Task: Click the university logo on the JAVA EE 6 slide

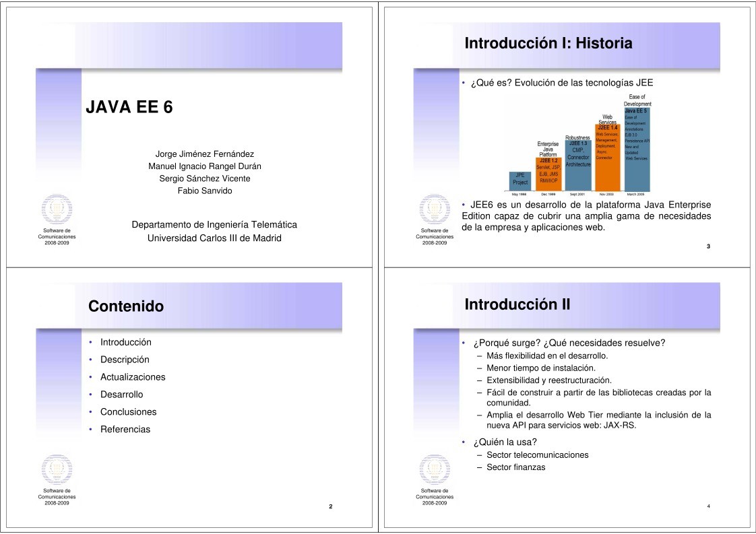Action: pyautogui.click(x=57, y=209)
